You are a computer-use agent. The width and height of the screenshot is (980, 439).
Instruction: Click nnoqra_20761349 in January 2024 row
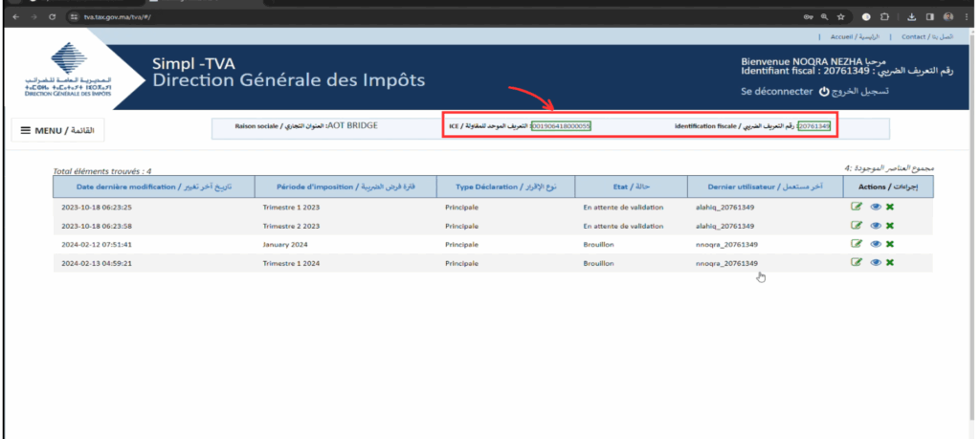point(726,245)
